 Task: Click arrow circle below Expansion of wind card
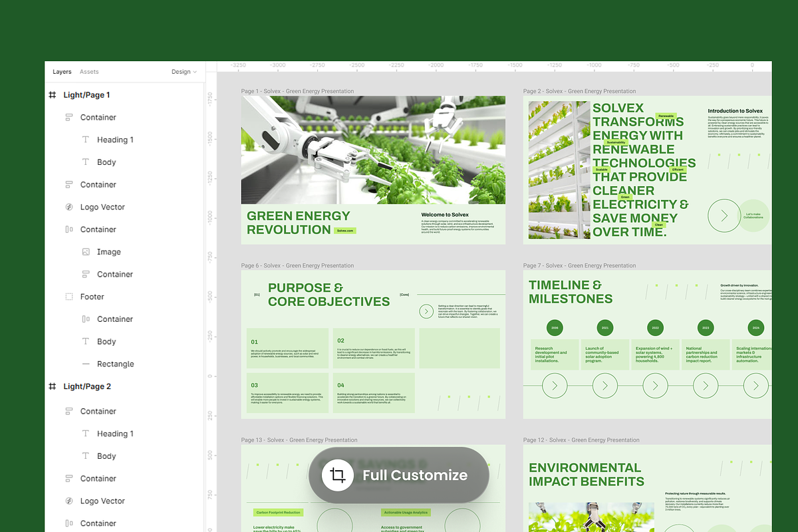point(655,386)
